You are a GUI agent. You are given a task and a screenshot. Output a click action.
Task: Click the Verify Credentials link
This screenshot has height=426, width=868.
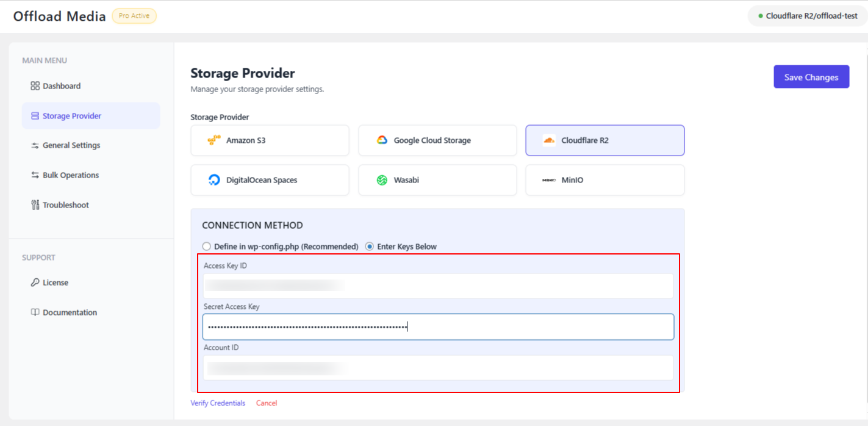coord(218,403)
